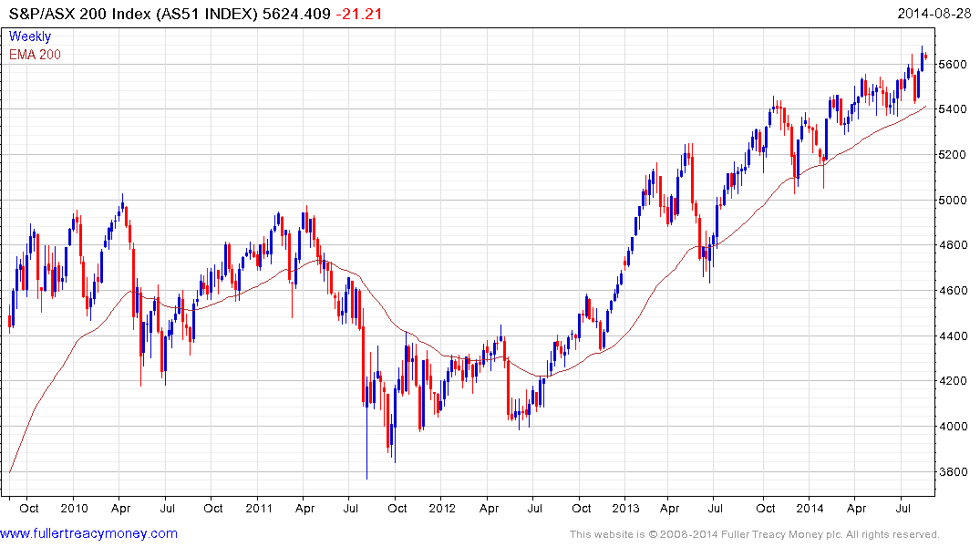Click the 4200 price axis label

953,381
